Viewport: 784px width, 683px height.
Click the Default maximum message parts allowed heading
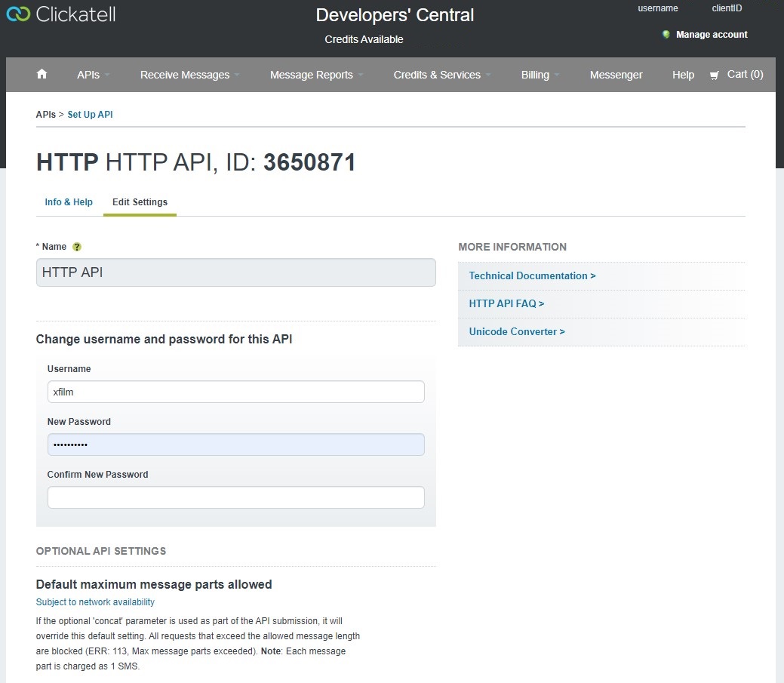(x=154, y=584)
